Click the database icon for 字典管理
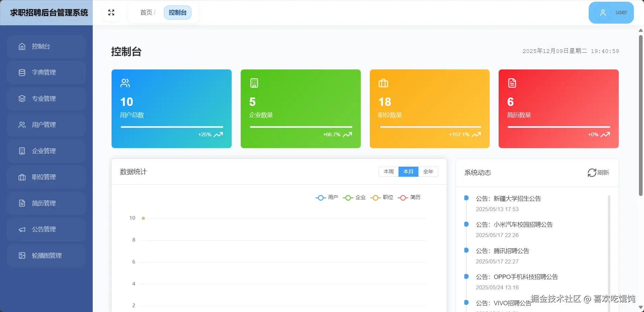 pyautogui.click(x=22, y=73)
